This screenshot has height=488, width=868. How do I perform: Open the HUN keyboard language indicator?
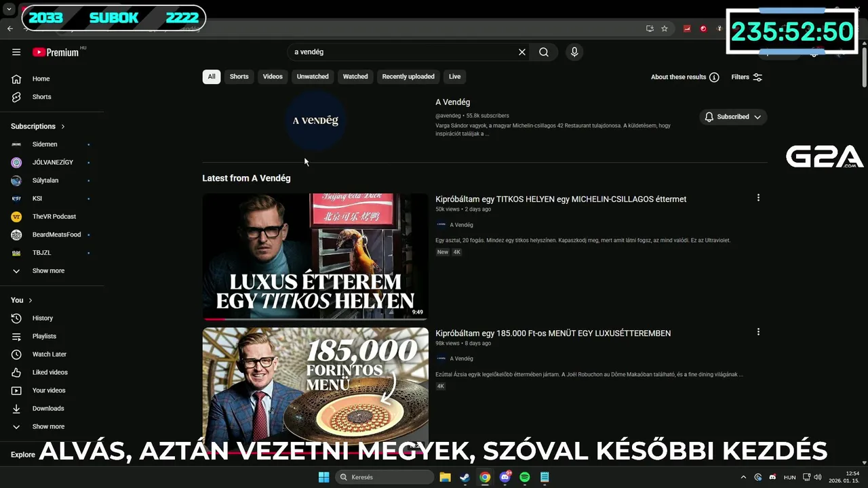click(x=789, y=477)
